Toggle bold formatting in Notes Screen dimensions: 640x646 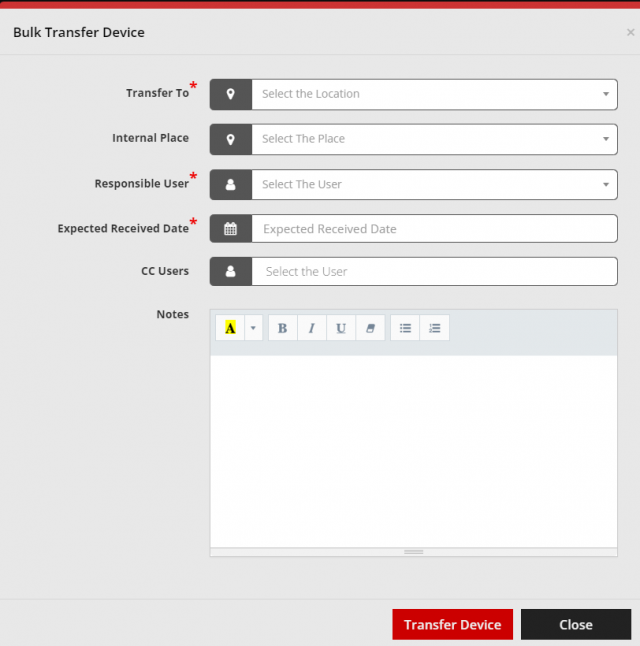[x=283, y=328]
